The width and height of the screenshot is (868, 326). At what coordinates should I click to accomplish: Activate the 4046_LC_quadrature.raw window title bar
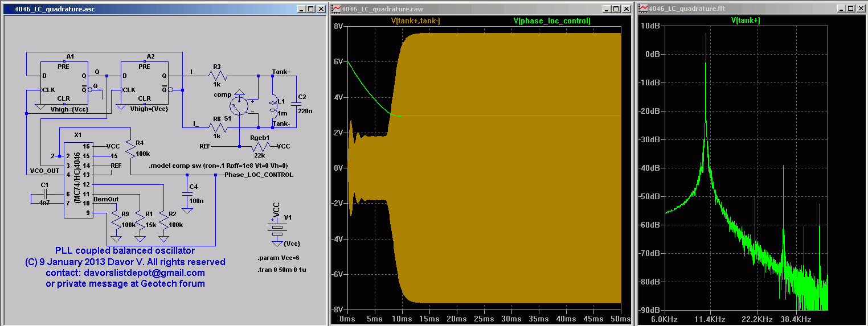456,9
